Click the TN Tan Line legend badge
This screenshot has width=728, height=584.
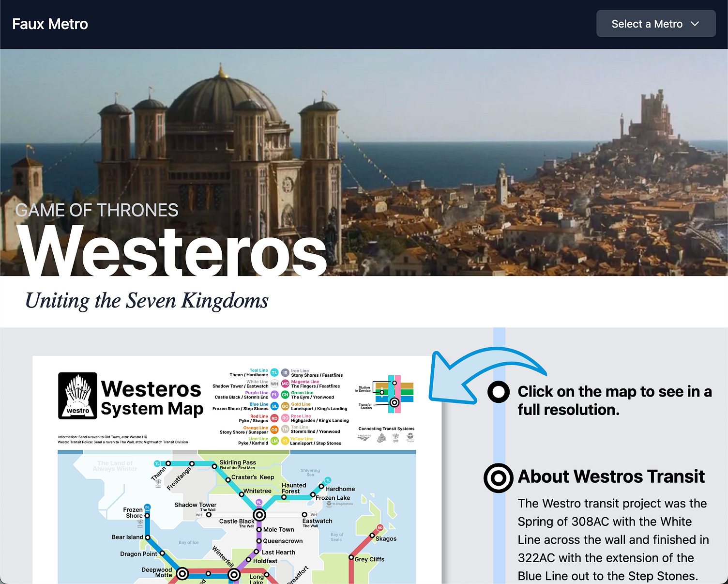click(x=285, y=429)
